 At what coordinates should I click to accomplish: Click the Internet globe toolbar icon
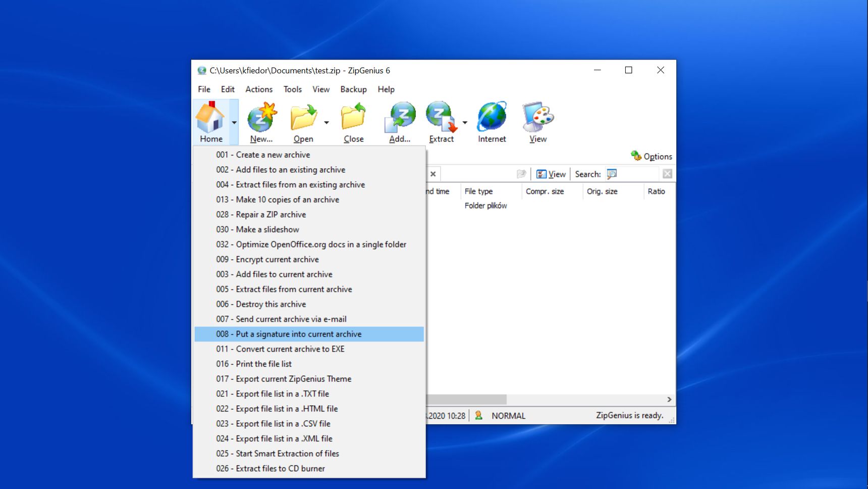(492, 122)
